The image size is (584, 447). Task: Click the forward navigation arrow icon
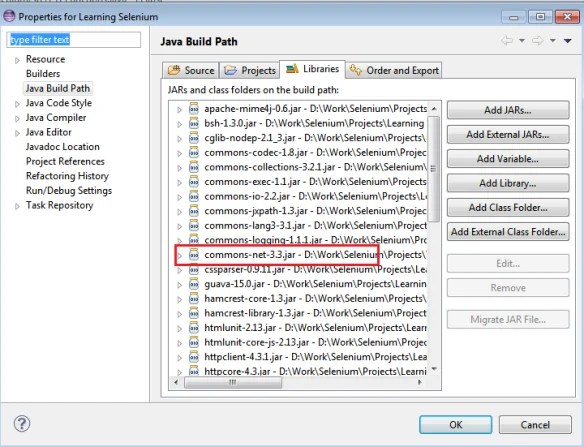[x=537, y=40]
